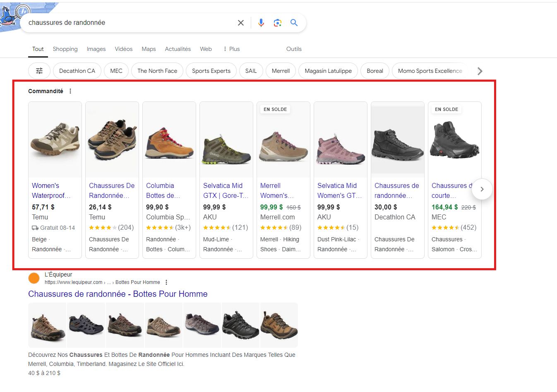
Task: Open the filter sliders chip
Action: (x=39, y=71)
